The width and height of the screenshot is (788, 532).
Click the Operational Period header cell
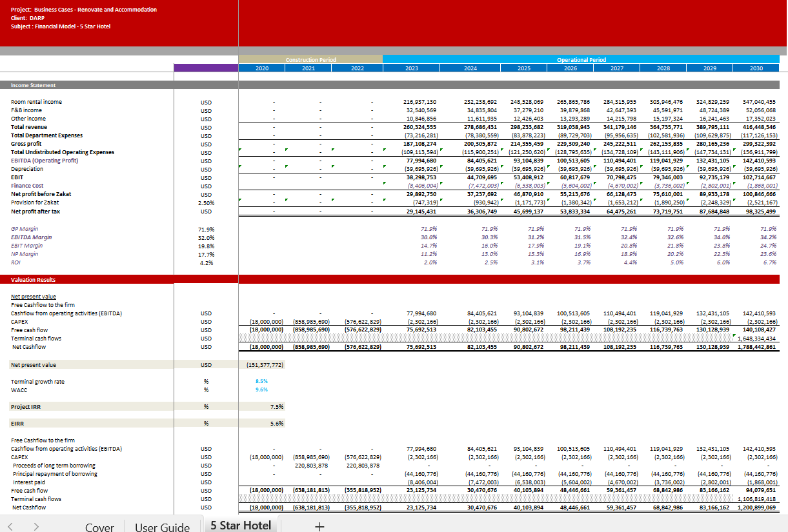(x=580, y=60)
